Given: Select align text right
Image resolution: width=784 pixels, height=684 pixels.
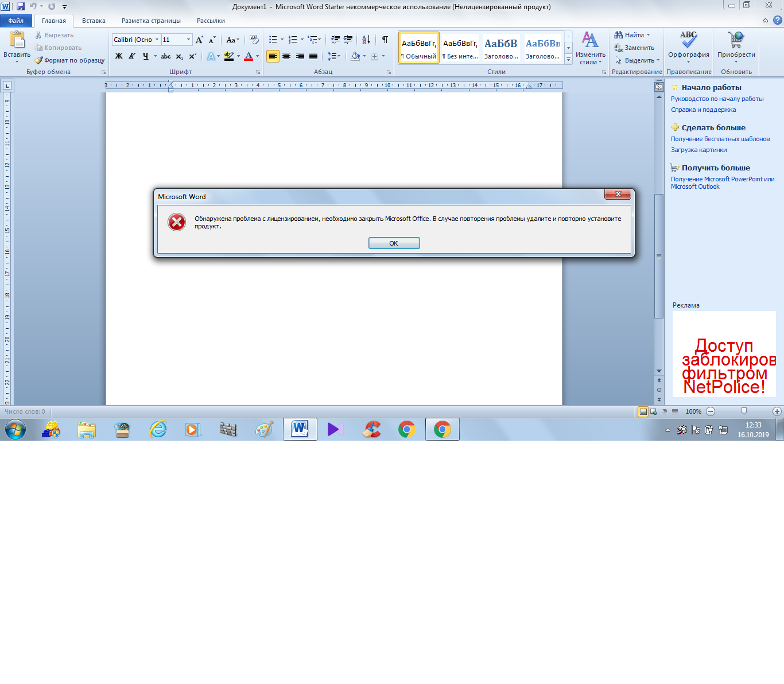Looking at the screenshot, I should 300,56.
